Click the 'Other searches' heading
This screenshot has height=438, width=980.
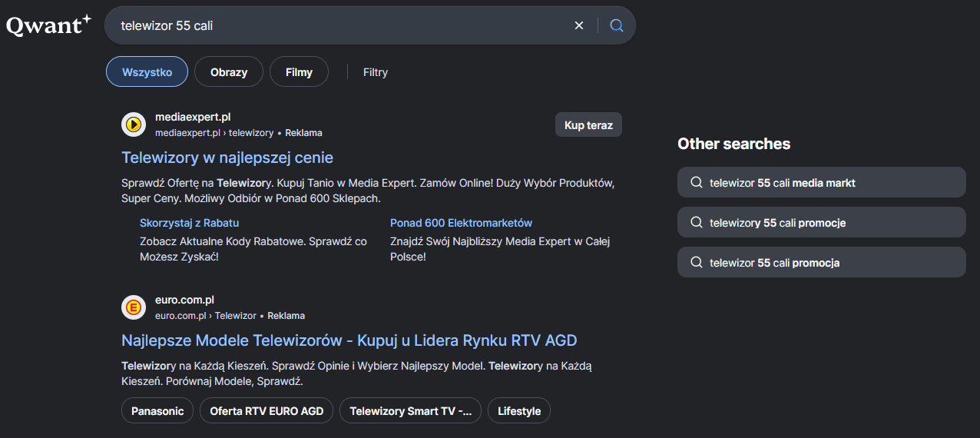pyautogui.click(x=733, y=144)
